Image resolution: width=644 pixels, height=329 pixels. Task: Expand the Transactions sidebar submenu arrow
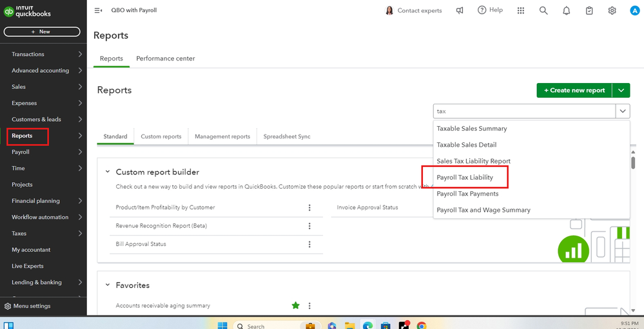(80, 54)
